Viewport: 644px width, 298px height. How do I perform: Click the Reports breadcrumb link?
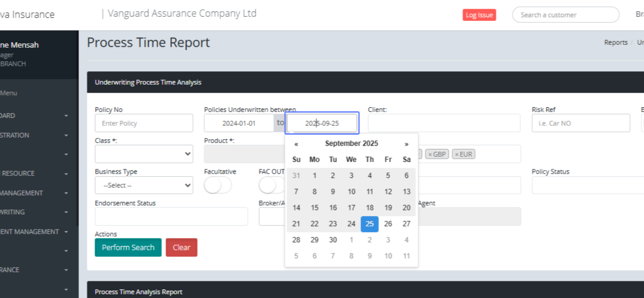[x=616, y=42]
